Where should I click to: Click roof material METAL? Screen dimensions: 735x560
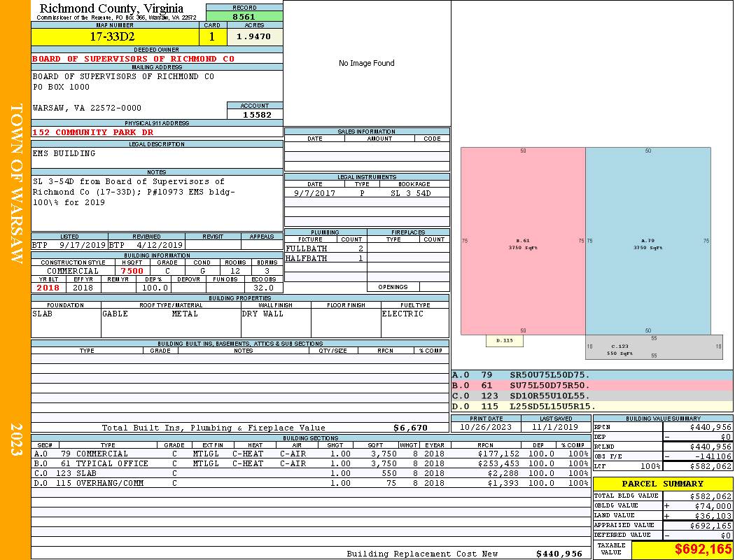pos(185,314)
